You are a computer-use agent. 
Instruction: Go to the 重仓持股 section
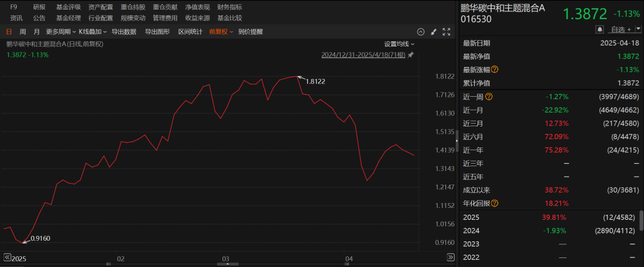(132, 7)
